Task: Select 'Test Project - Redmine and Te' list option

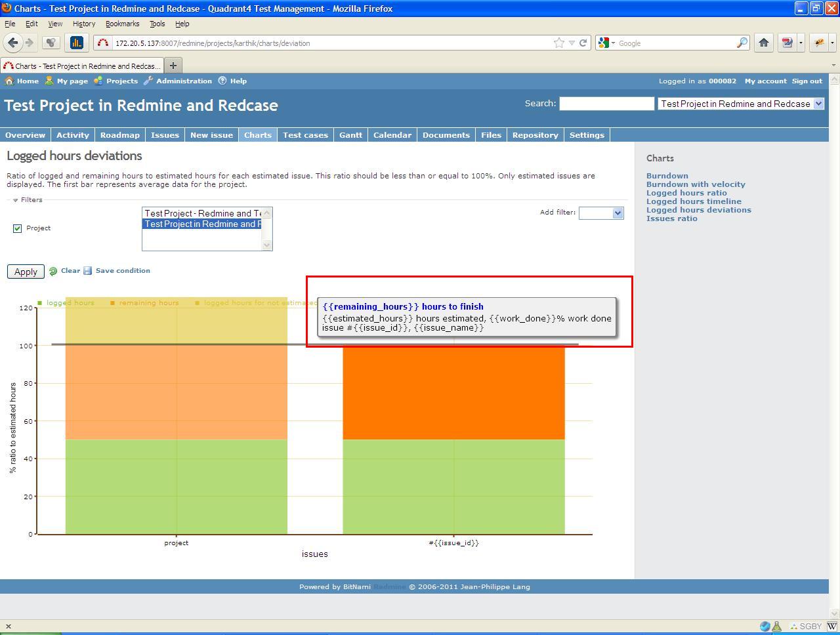Action: (x=202, y=213)
